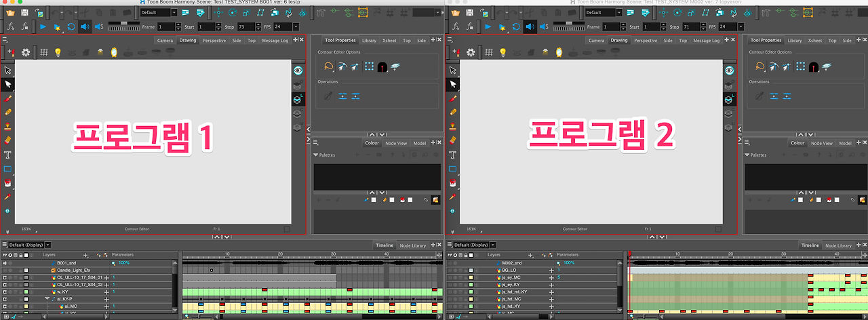Click the Lasso option in M002 Tool Properties
The width and height of the screenshot is (868, 320).
coord(760,66)
